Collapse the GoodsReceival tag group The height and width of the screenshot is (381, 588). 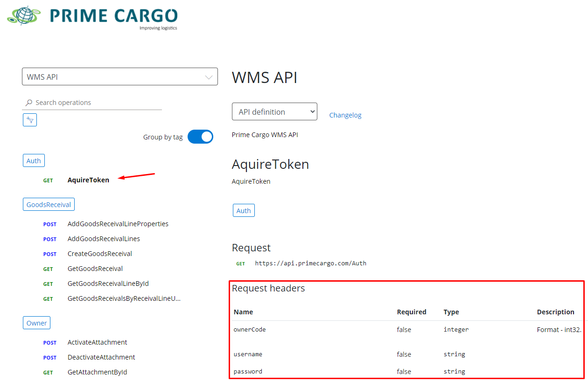(x=49, y=204)
